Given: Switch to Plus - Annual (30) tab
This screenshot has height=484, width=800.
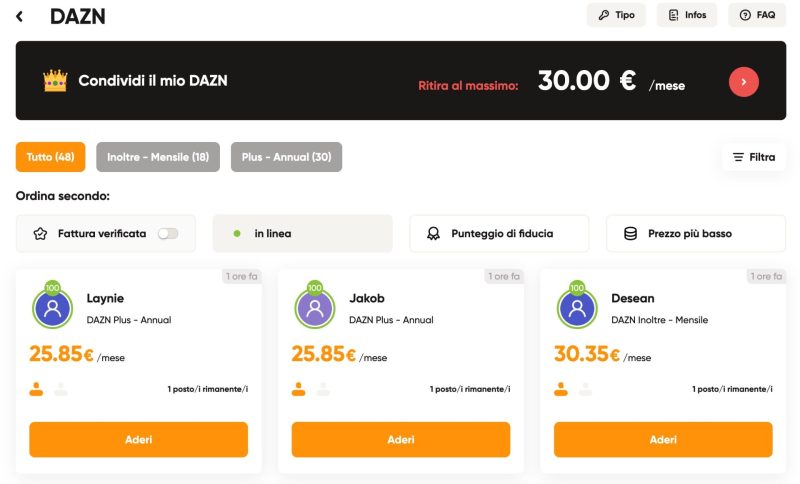Looking at the screenshot, I should tap(286, 157).
